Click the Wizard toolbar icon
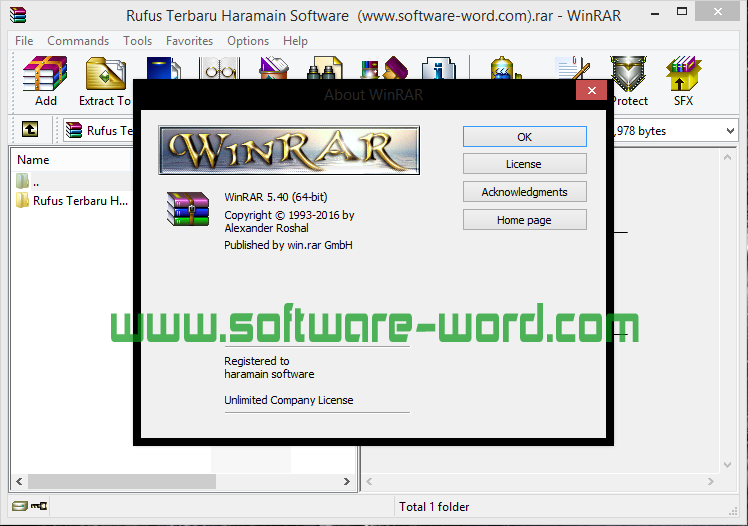This screenshot has height=526, width=748. click(384, 68)
